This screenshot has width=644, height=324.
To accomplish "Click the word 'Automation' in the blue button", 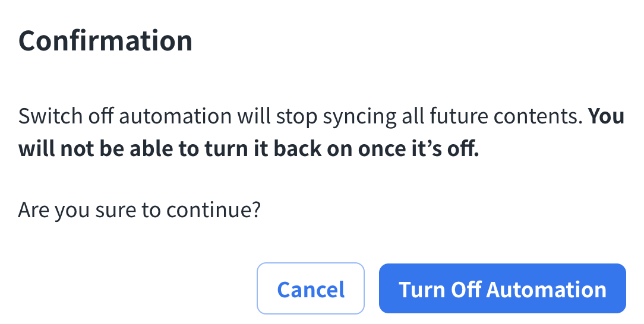I will coord(546,290).
